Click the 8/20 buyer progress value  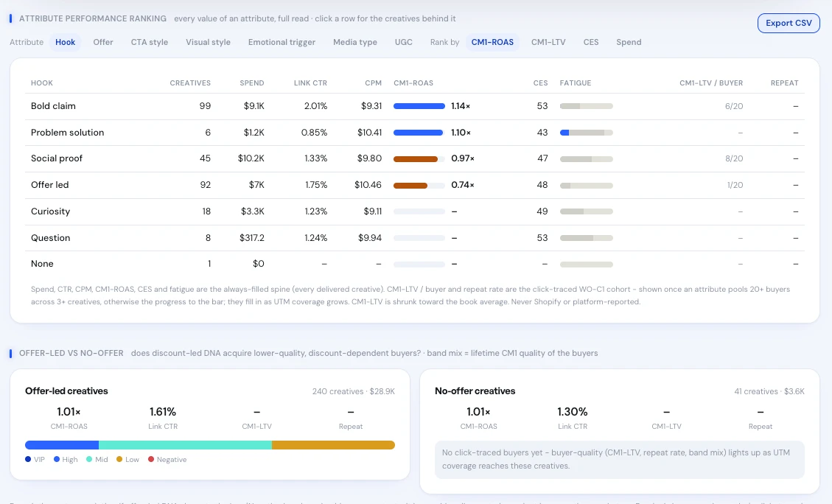(x=734, y=158)
